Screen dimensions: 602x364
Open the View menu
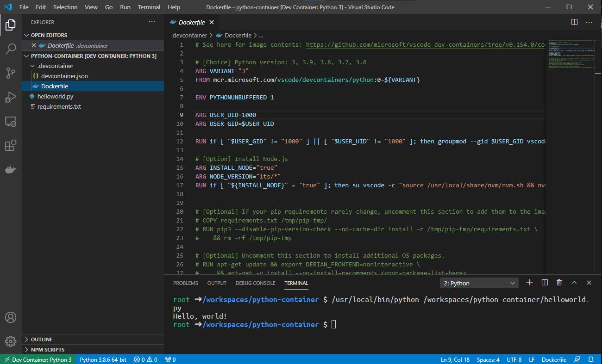pyautogui.click(x=91, y=7)
